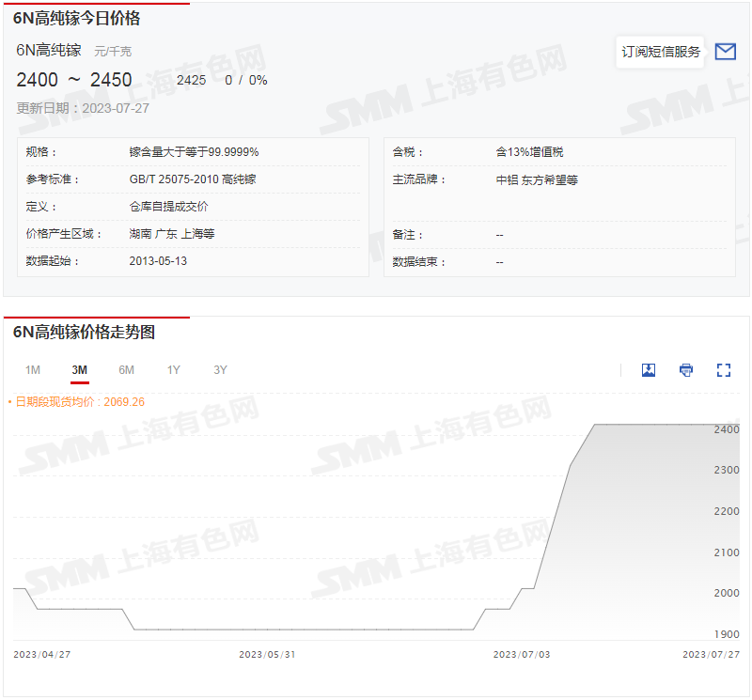Show the 3Y price trend

click(x=220, y=370)
